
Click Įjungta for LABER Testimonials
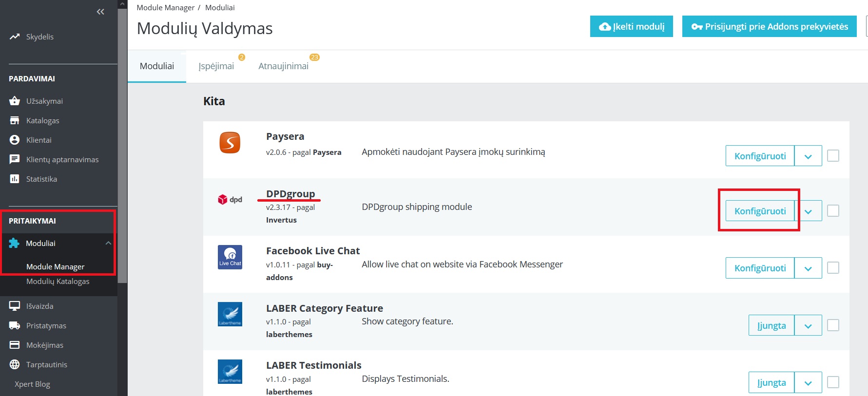772,382
